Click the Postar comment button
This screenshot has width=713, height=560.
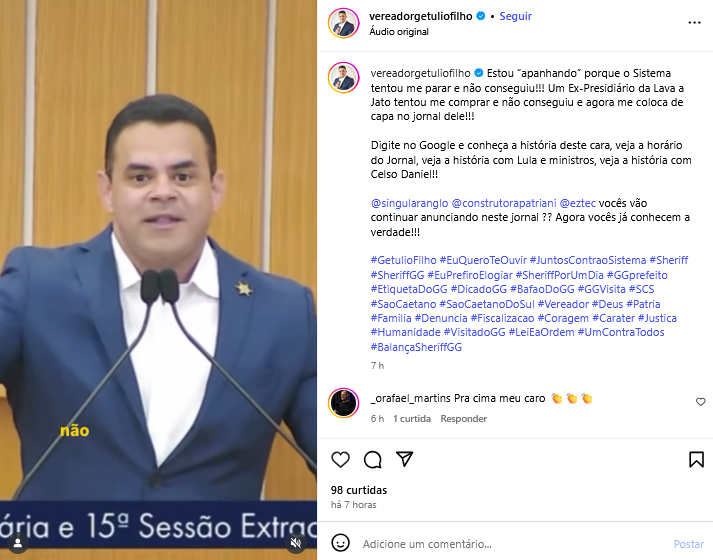point(689,544)
